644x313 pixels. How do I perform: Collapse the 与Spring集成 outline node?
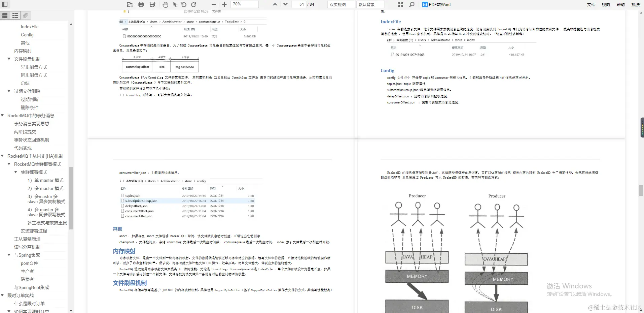click(x=9, y=255)
